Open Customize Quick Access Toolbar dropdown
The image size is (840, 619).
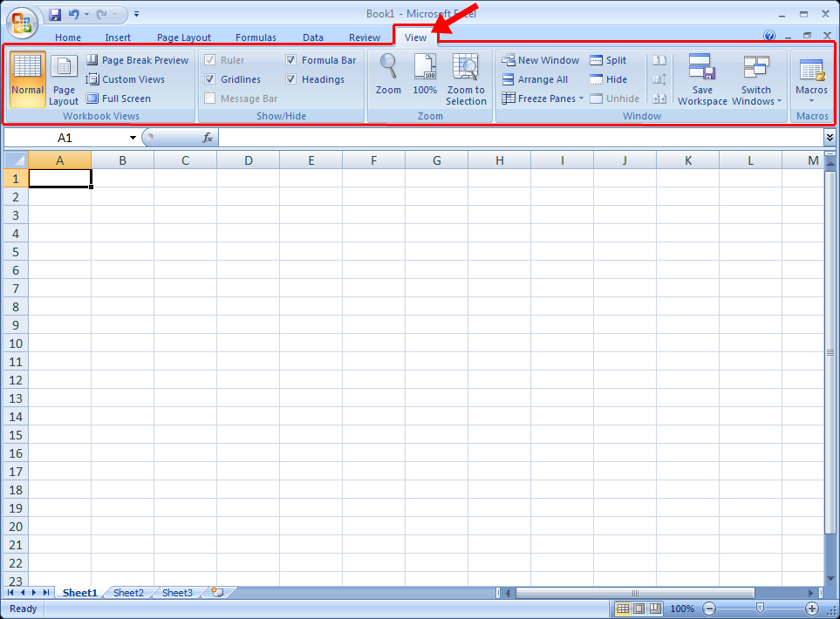pos(137,15)
